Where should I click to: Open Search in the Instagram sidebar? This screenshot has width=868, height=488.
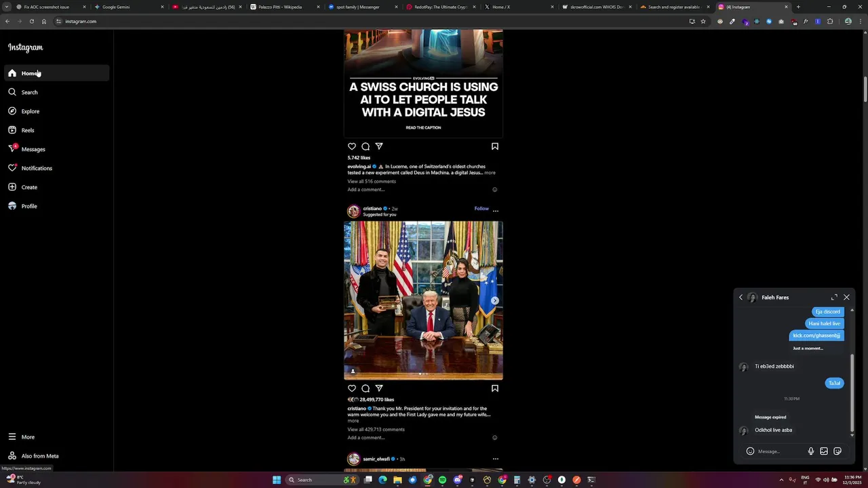57,92
